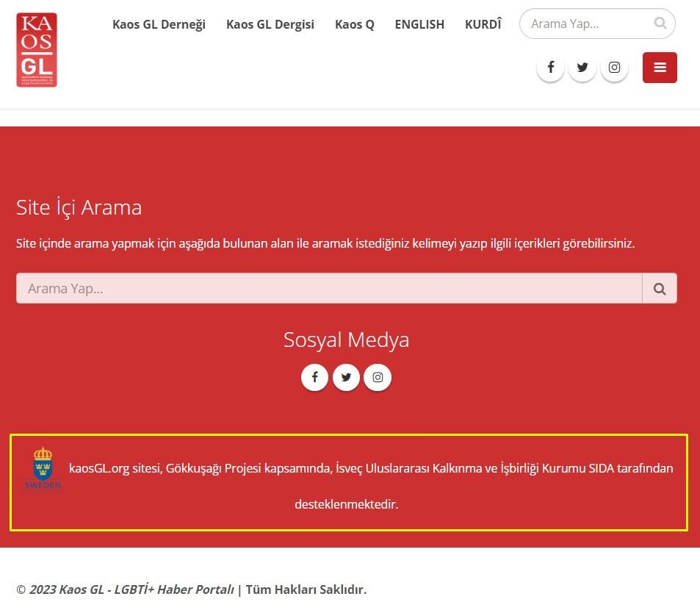Open Facebook from the header icons
700x613 pixels.
(x=550, y=68)
